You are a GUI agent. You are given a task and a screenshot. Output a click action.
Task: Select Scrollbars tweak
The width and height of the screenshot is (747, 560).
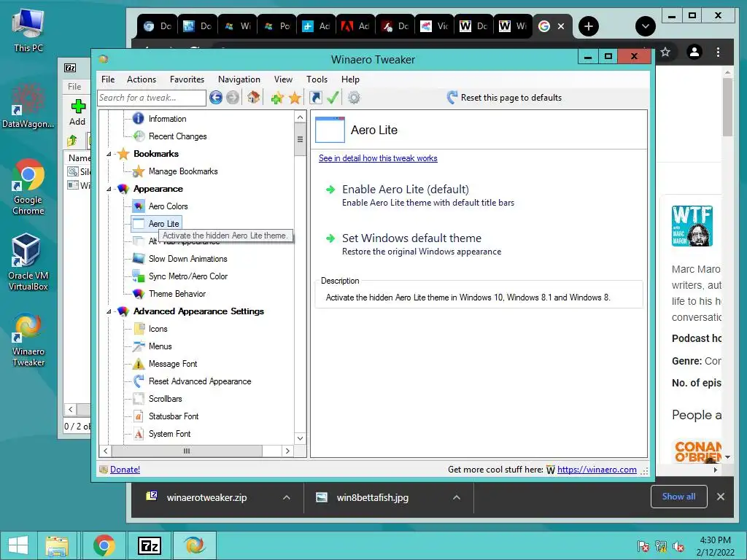point(165,399)
